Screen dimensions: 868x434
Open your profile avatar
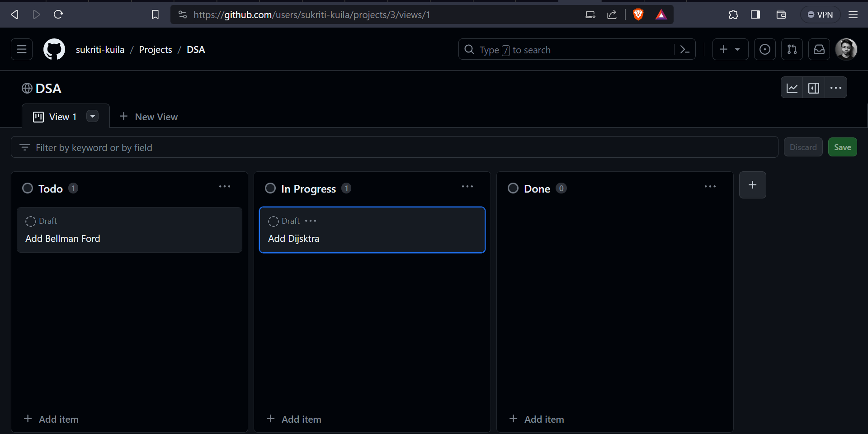(847, 49)
